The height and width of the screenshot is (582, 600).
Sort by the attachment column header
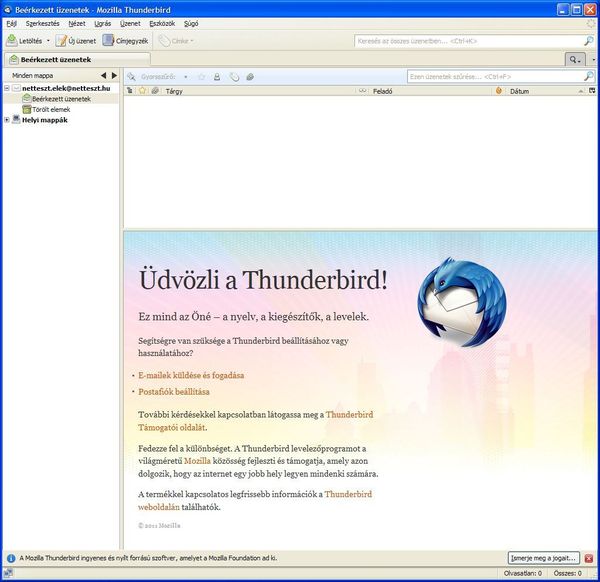point(154,91)
